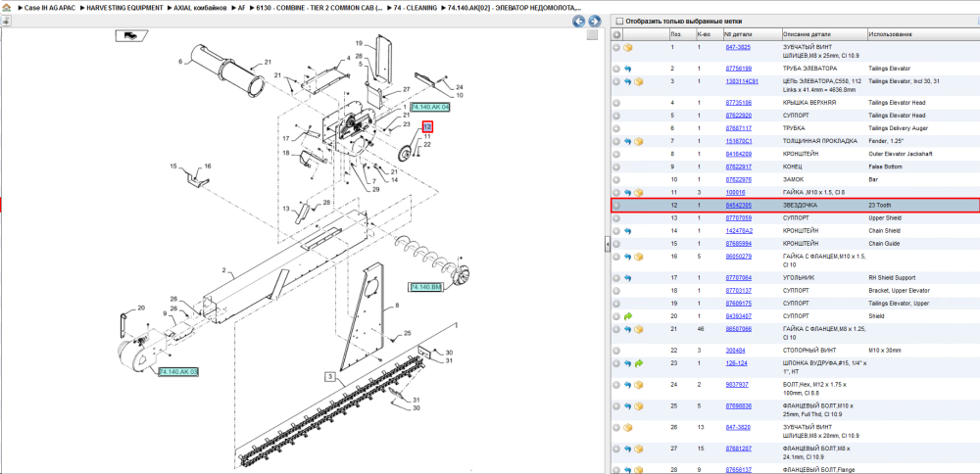Viewport: 980px width, 474px height.
Task: Select highlighted callout 12 in the diagram
Action: 428,126
